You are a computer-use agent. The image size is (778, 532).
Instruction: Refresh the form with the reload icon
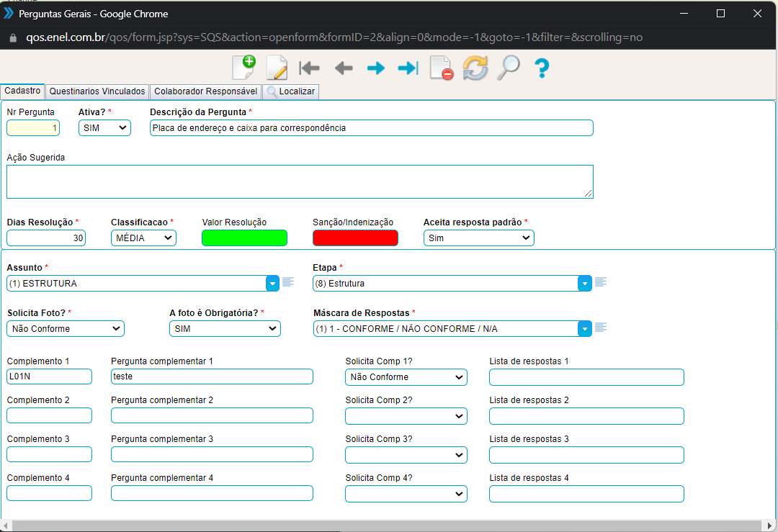point(475,68)
